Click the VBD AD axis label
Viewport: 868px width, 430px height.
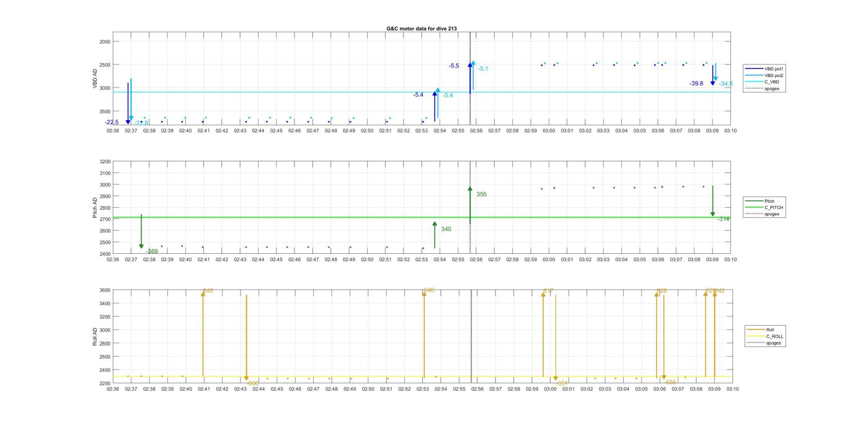click(x=95, y=79)
